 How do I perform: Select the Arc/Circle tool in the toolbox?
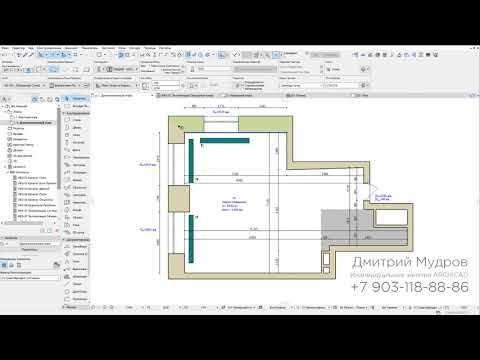[76, 292]
